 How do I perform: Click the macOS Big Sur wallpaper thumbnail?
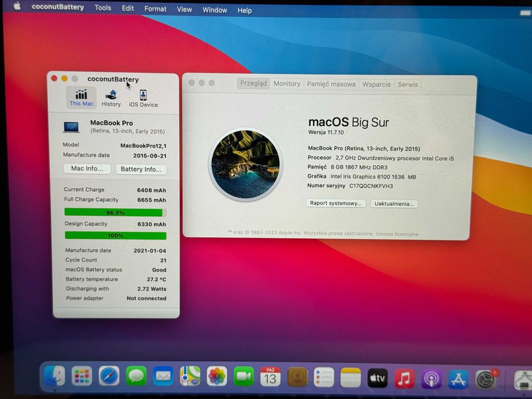pos(246,165)
